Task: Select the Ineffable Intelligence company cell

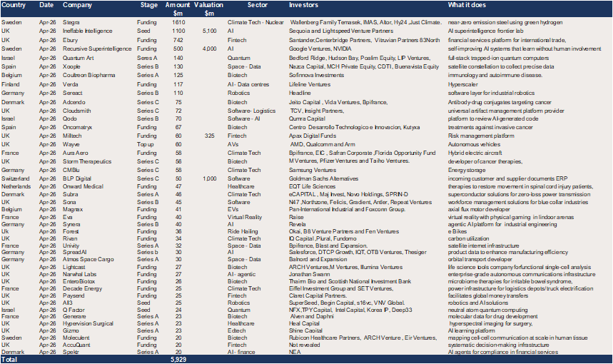Action: [x=88, y=31]
